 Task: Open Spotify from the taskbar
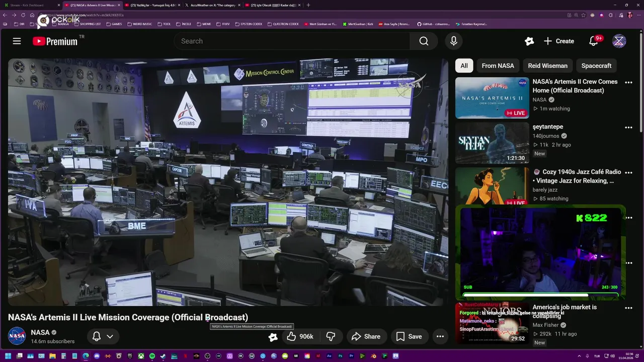click(x=152, y=356)
